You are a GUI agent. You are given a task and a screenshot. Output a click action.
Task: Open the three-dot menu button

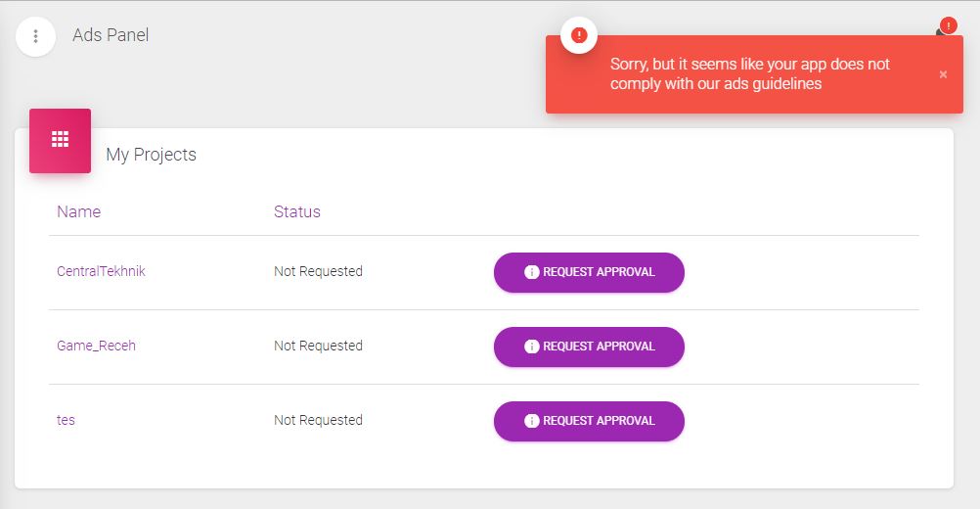pyautogui.click(x=36, y=36)
